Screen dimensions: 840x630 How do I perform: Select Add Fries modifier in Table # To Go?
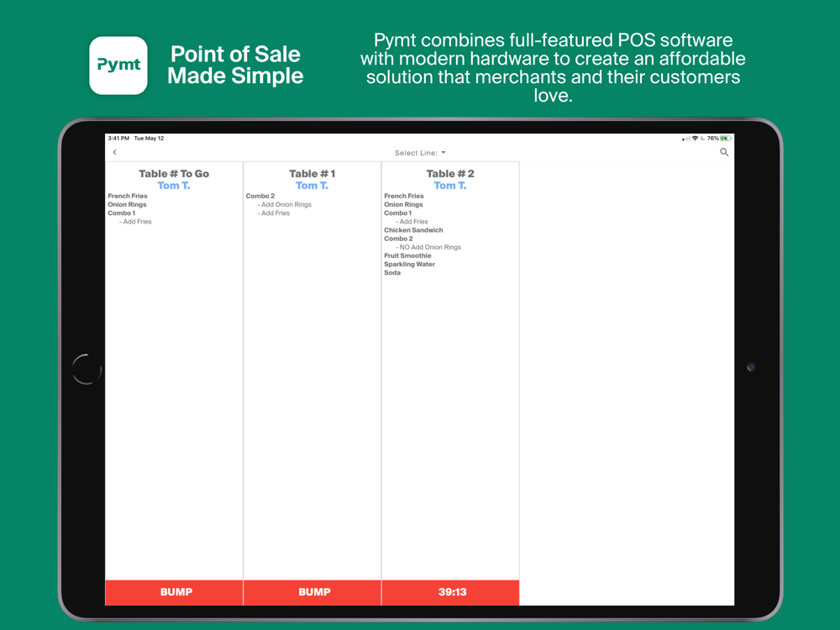[x=135, y=222]
